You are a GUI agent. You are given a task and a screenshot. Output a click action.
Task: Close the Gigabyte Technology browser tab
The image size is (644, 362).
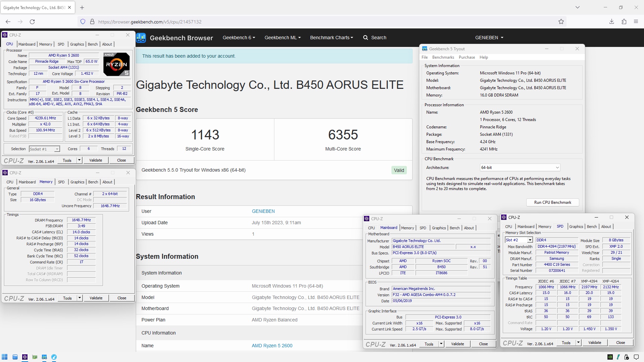tap(69, 7)
